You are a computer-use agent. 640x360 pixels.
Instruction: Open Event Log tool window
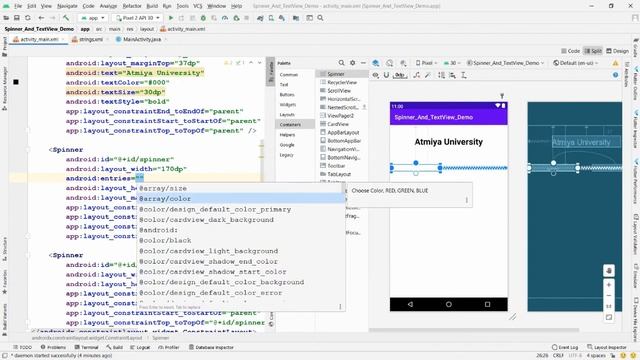tap(564, 347)
